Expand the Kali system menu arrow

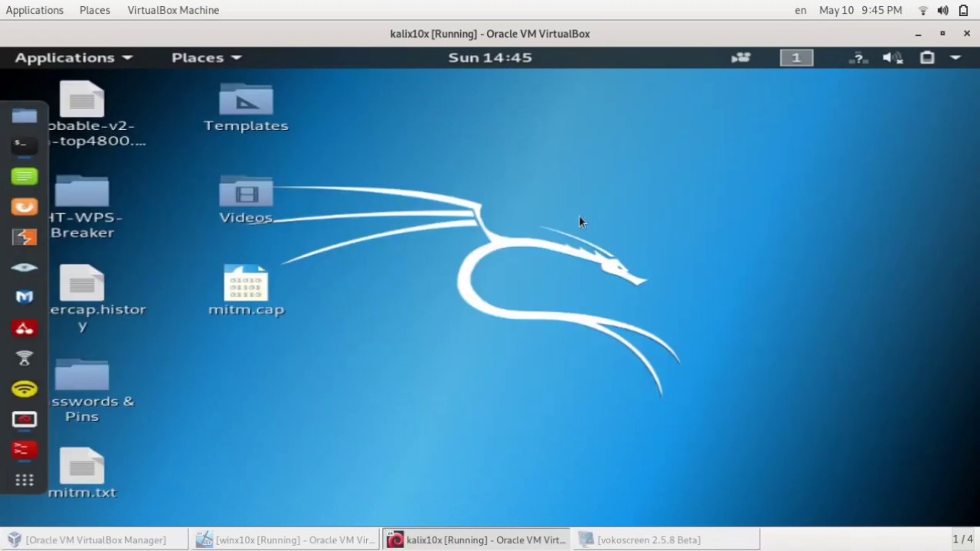(955, 57)
